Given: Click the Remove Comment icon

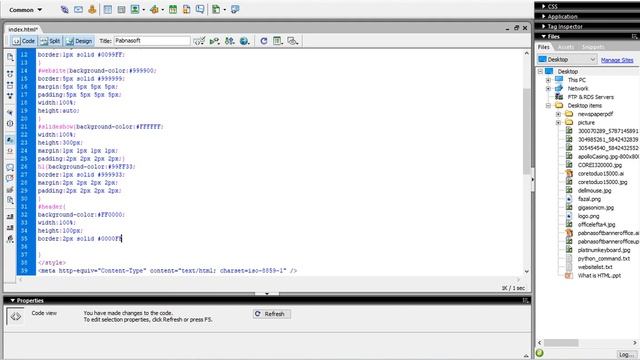Looking at the screenshot, I should (x=10, y=178).
